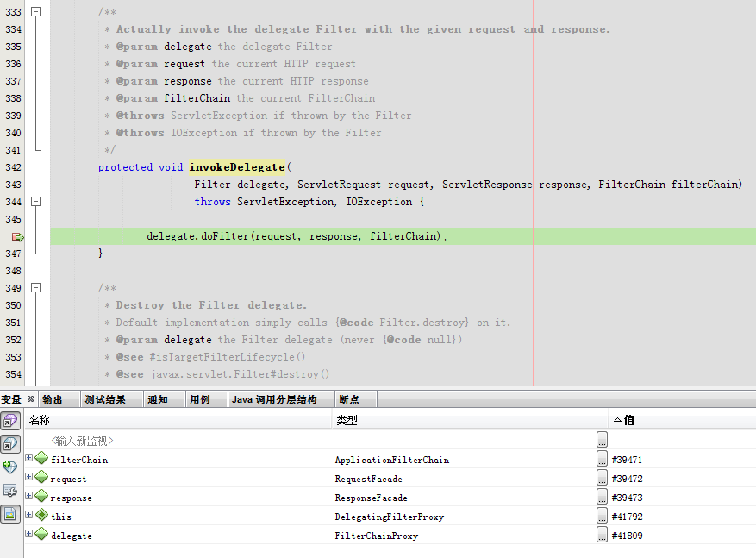Open value editor button for delegate row
This screenshot has width=756, height=558.
[602, 534]
